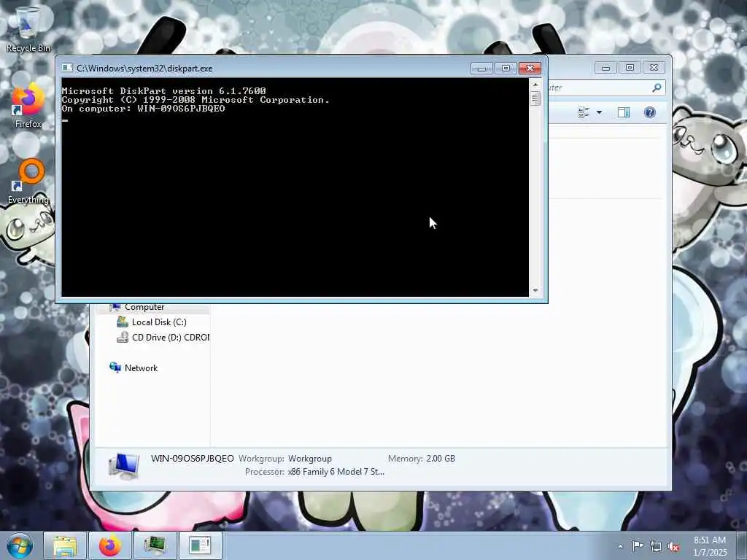Select the Everything desktop shortcut icon

tap(28, 182)
